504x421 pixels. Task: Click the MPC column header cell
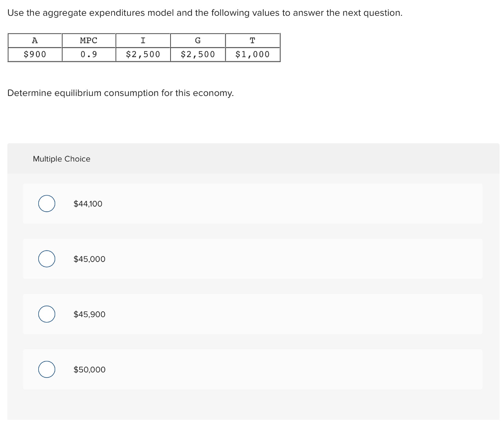89,40
